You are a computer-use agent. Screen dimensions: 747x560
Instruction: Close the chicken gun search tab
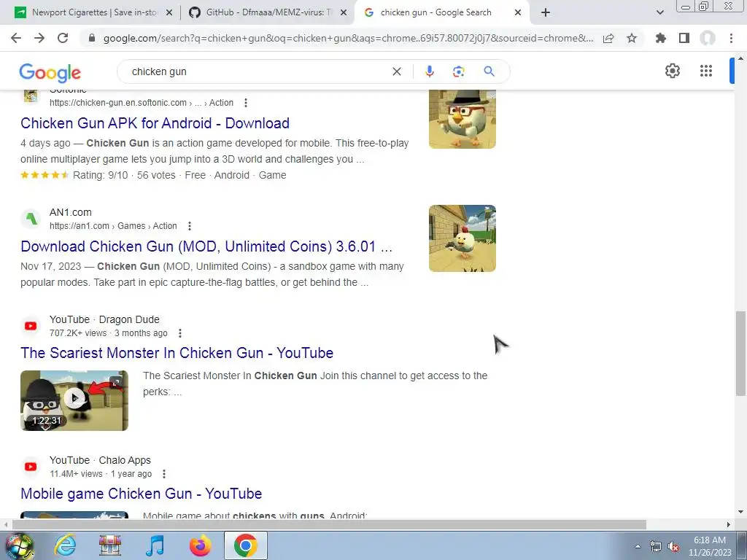click(518, 13)
